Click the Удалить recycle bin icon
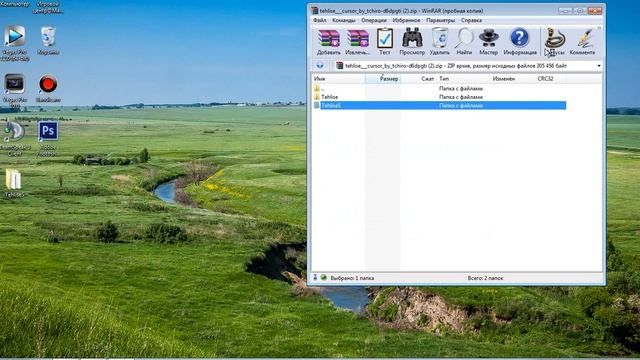 click(440, 41)
